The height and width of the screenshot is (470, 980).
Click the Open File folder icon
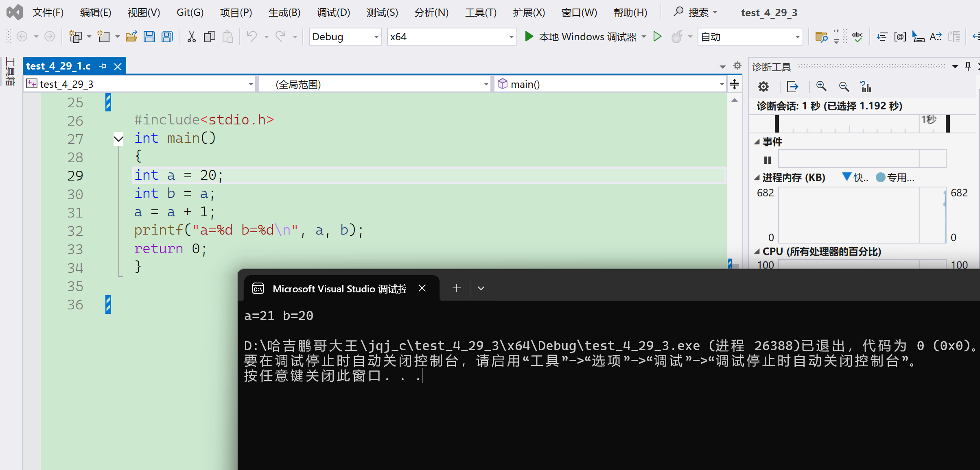131,37
